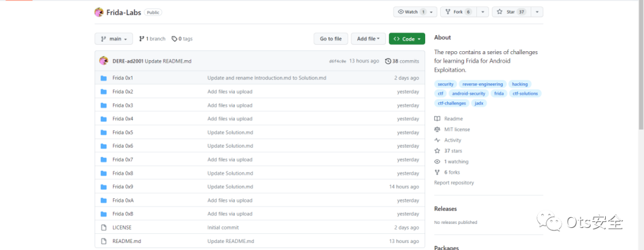The width and height of the screenshot is (644, 250).
Task: Click the Go to file button
Action: (330, 39)
